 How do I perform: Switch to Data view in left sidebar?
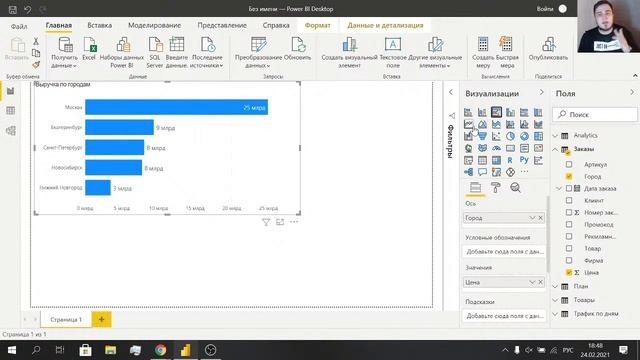pos(11,111)
